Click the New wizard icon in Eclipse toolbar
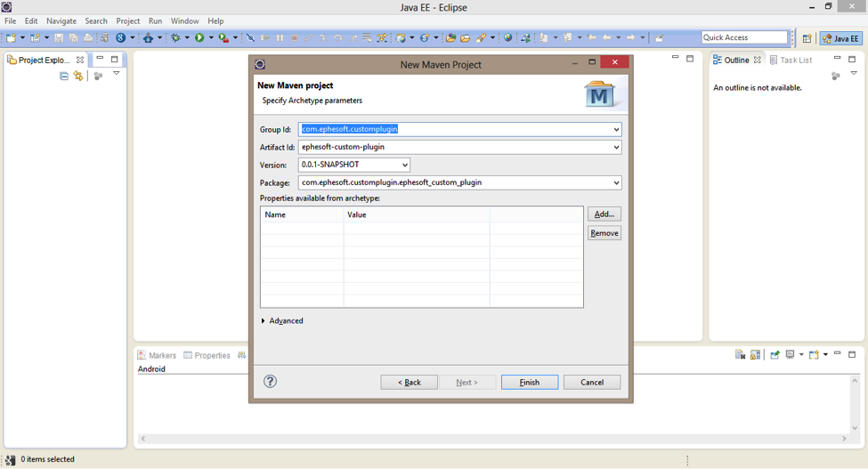 click(11, 37)
